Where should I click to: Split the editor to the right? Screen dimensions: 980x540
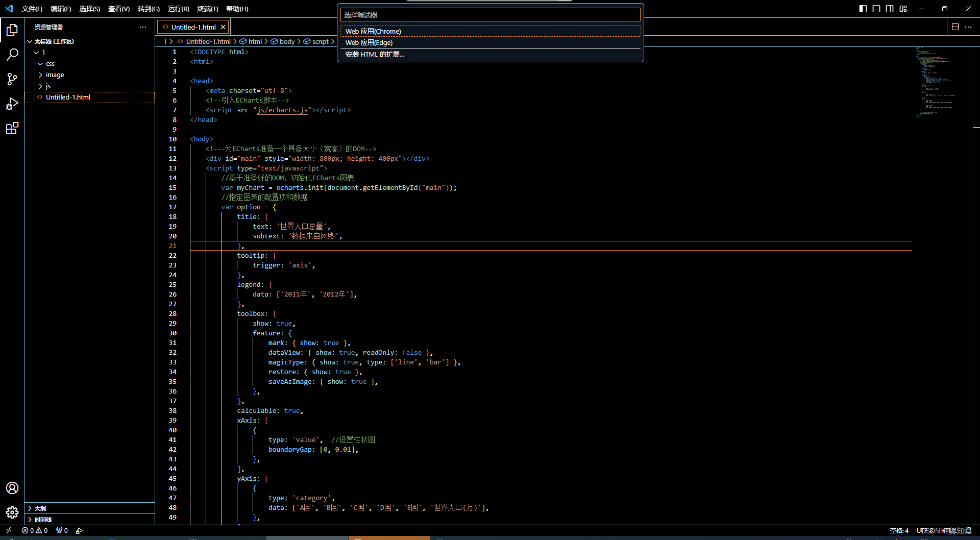[x=955, y=27]
